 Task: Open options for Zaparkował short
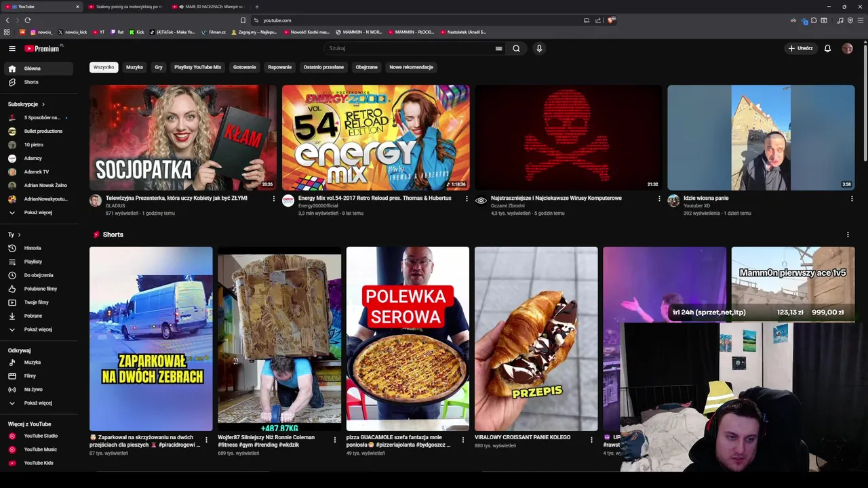pyautogui.click(x=206, y=440)
